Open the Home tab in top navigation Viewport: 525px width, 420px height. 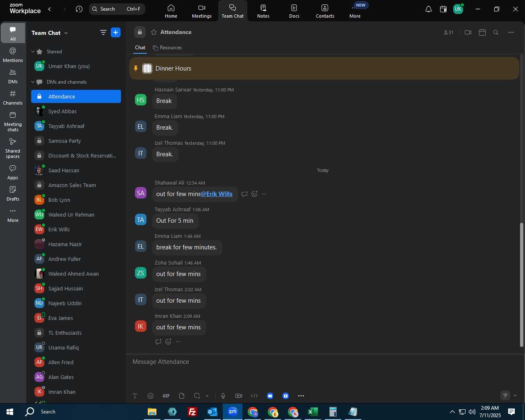(x=171, y=11)
